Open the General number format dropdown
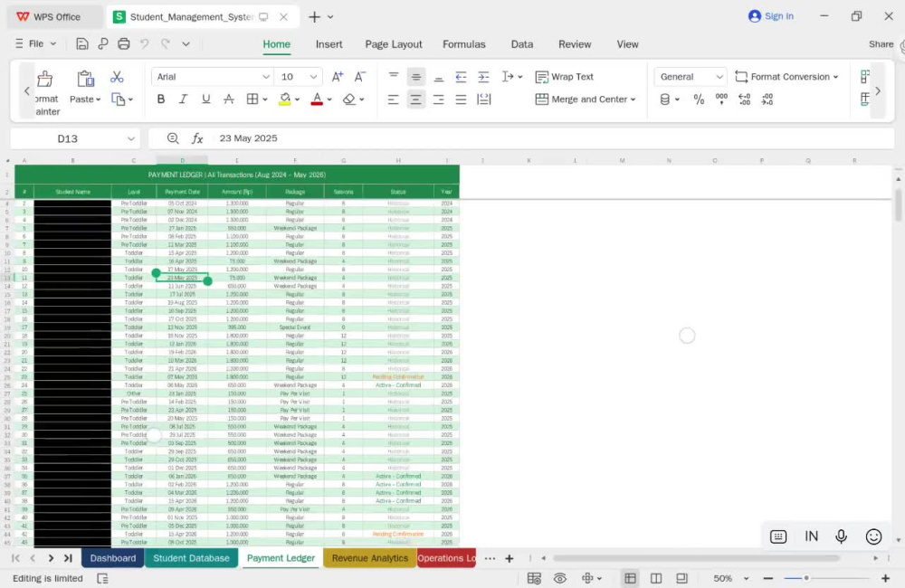This screenshot has width=905, height=588. coord(691,77)
